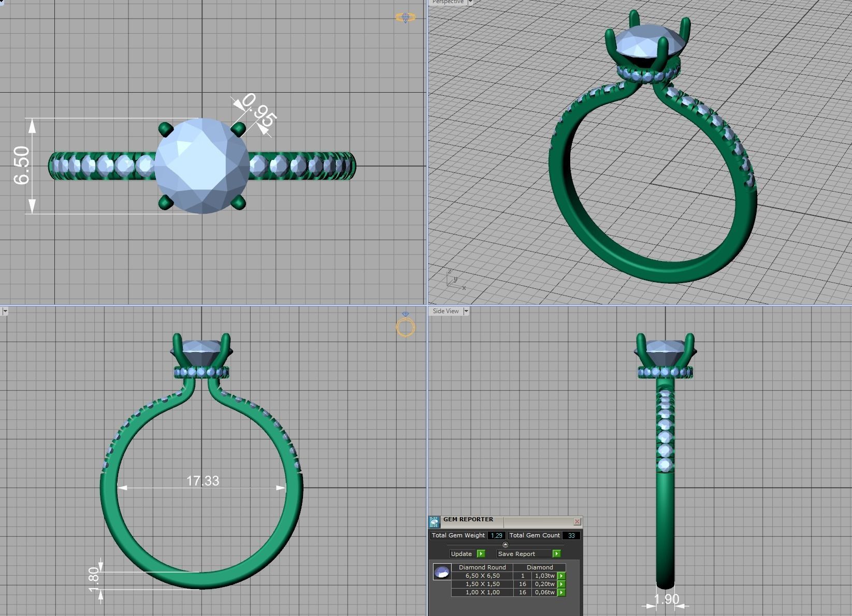The height and width of the screenshot is (616, 852).
Task: Click the Total Gem Weight value 1,29
Action: (x=496, y=536)
